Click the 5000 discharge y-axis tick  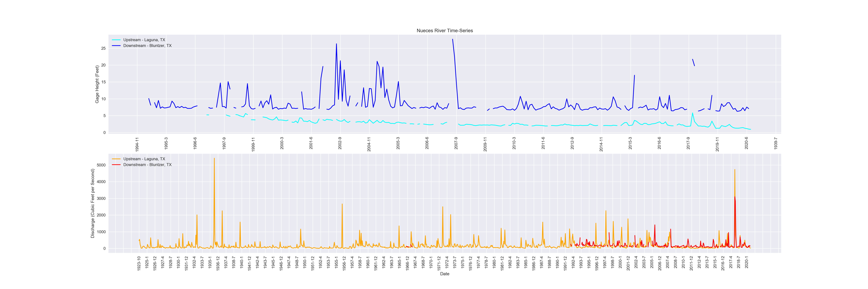tap(101, 165)
